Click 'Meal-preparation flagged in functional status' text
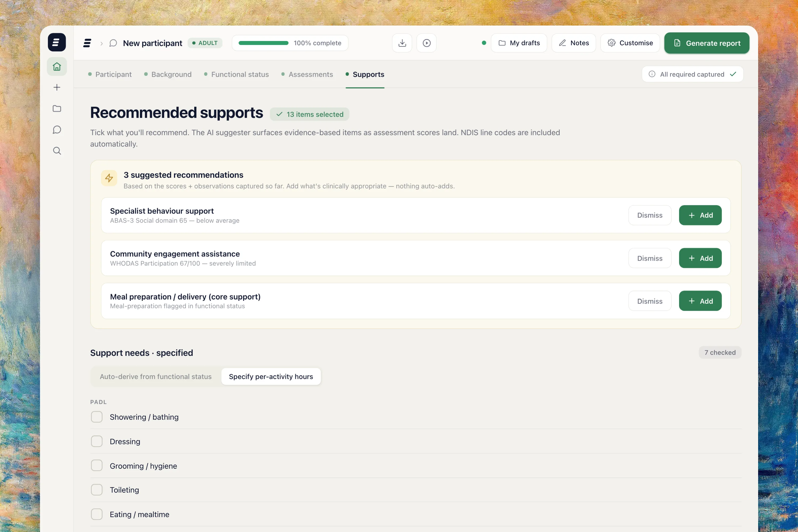Image resolution: width=798 pixels, height=532 pixels. tap(177, 306)
